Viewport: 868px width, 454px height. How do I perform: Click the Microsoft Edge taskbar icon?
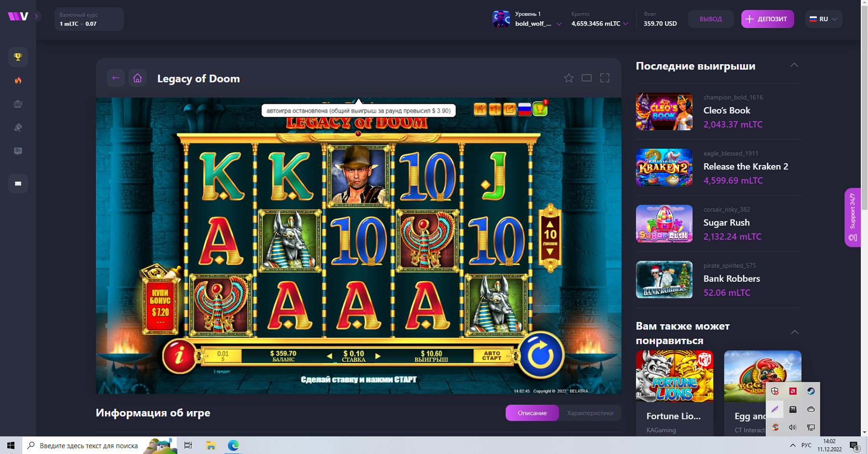click(x=233, y=445)
